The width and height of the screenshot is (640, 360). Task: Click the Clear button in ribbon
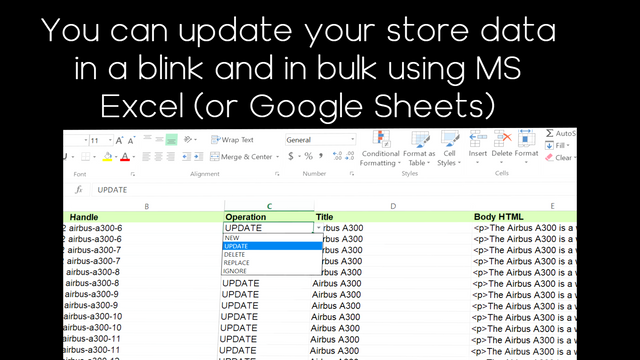560,158
